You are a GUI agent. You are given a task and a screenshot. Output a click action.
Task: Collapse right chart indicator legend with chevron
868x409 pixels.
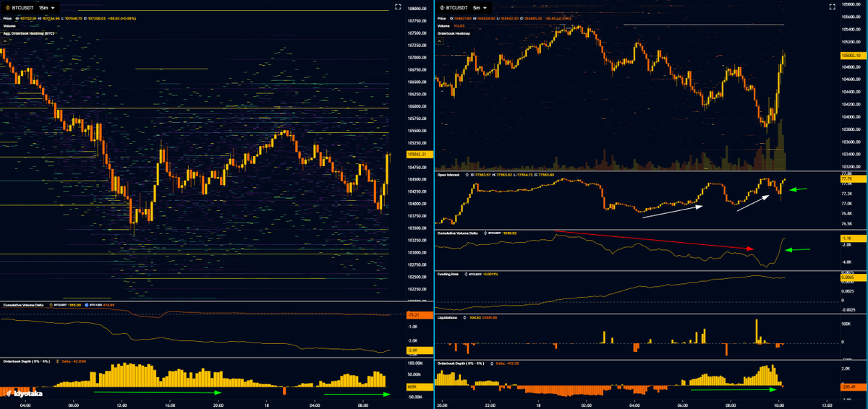pos(441,42)
